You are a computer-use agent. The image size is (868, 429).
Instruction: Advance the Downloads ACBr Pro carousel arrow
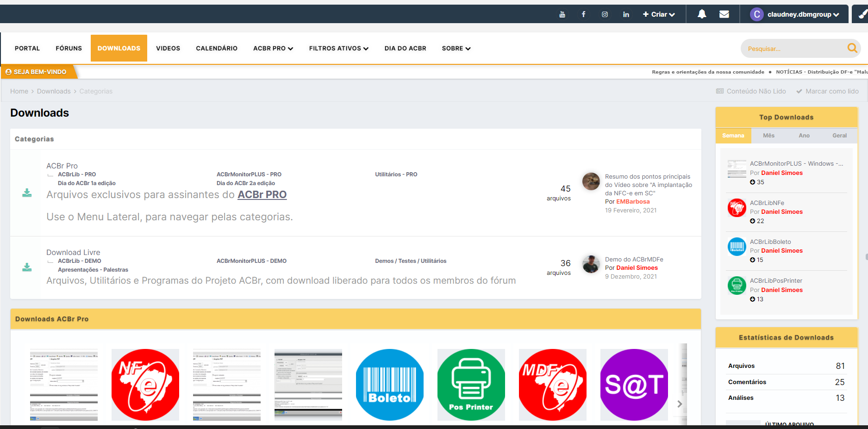click(x=680, y=404)
